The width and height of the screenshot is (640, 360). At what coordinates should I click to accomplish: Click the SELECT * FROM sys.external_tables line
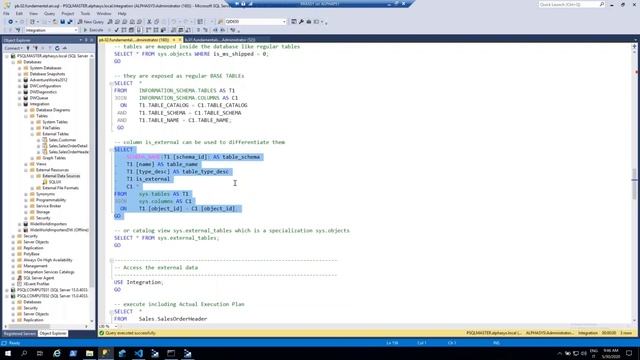(x=167, y=238)
